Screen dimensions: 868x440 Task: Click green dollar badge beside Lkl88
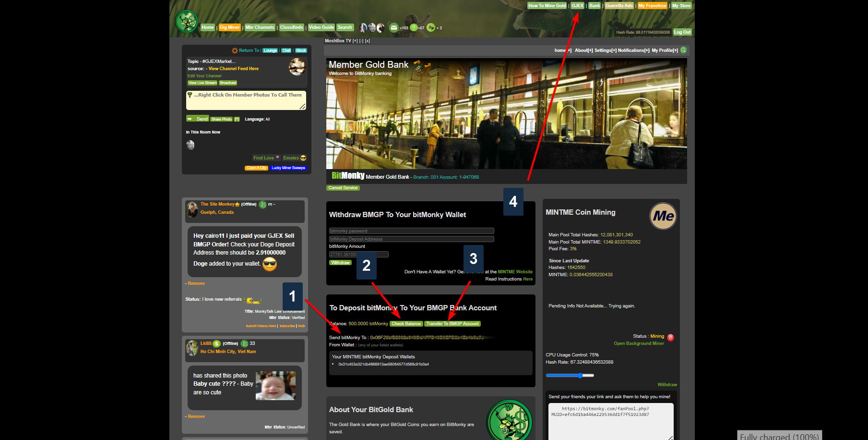[216, 343]
